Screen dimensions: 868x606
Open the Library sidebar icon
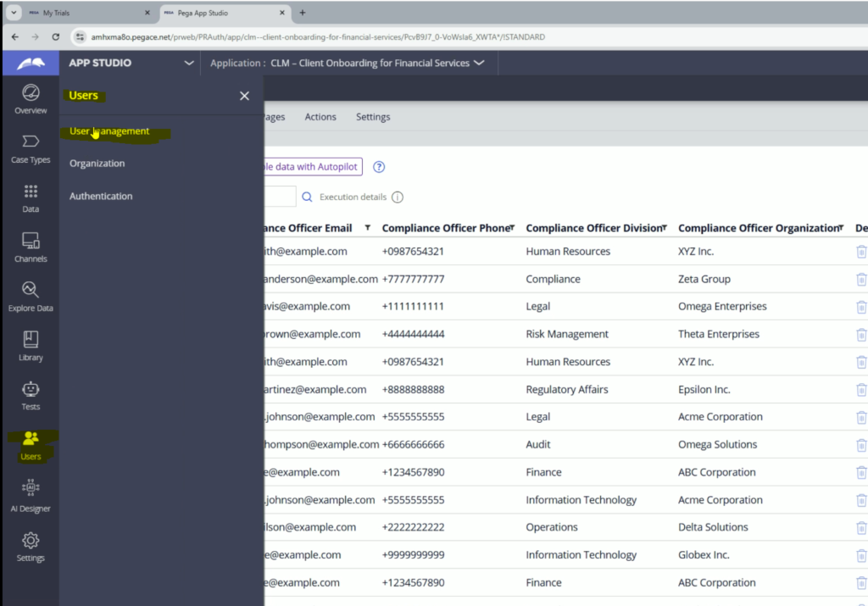click(31, 345)
